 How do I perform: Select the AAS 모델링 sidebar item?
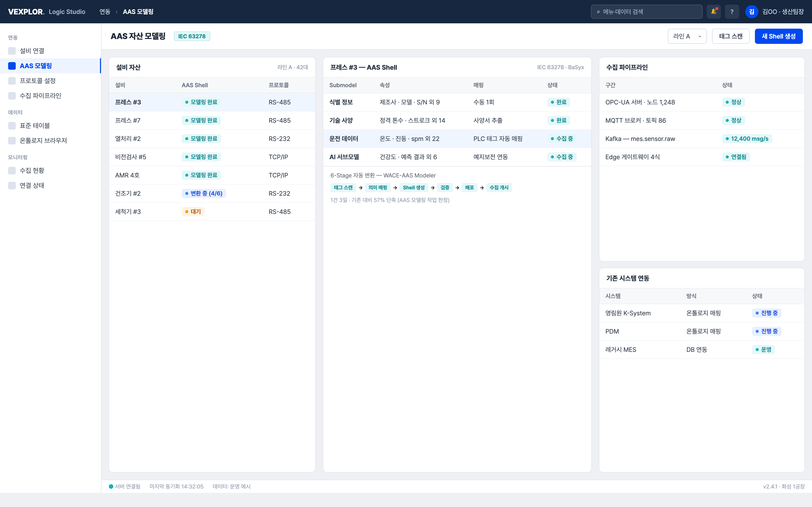(50, 66)
